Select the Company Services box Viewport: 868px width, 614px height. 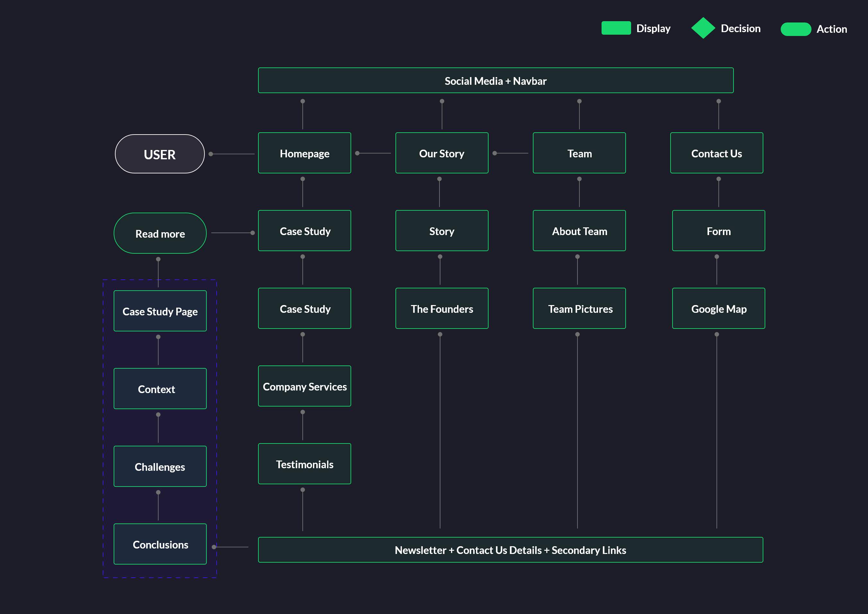coord(304,386)
